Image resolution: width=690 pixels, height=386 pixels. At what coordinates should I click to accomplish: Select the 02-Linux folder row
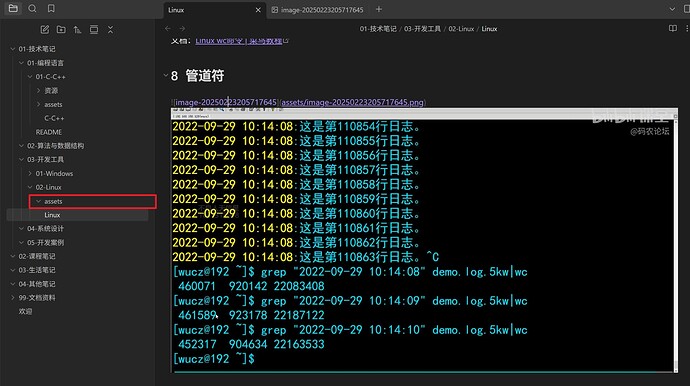point(48,187)
